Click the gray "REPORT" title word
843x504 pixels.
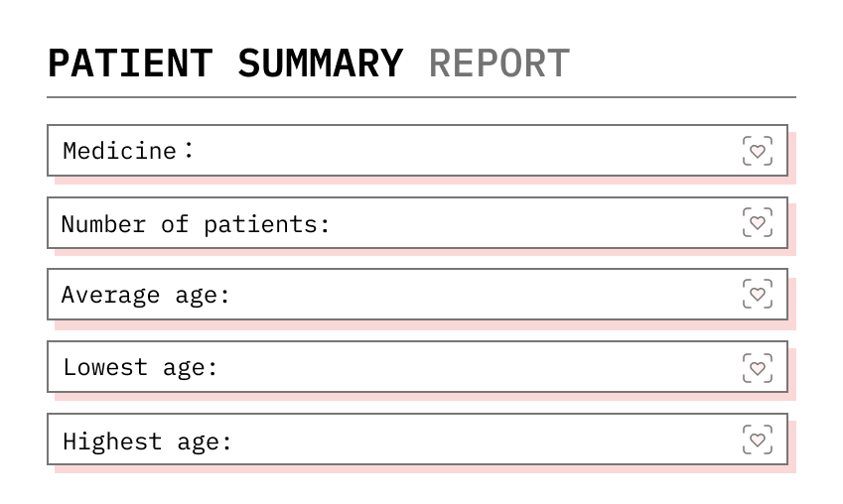pos(499,63)
